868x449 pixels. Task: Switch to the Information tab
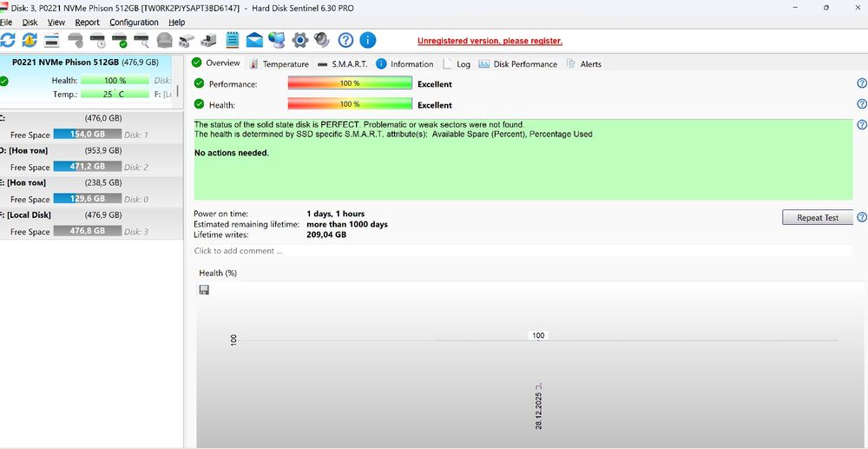coord(404,63)
